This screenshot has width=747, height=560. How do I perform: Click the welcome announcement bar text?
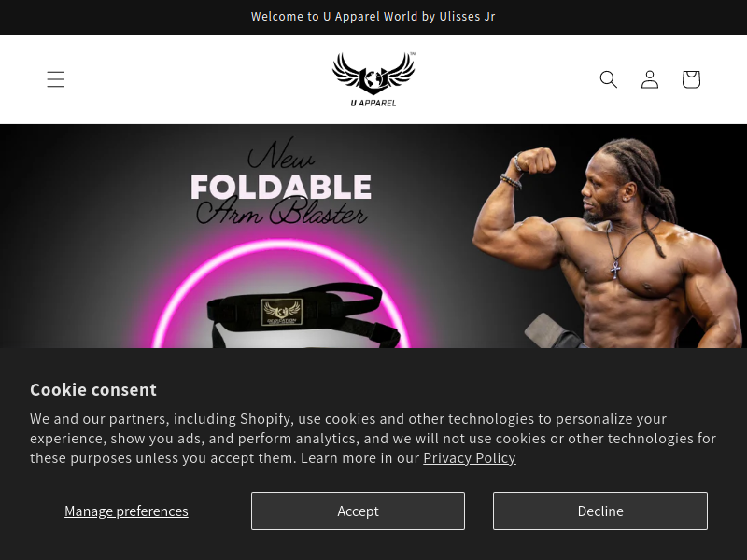373,17
